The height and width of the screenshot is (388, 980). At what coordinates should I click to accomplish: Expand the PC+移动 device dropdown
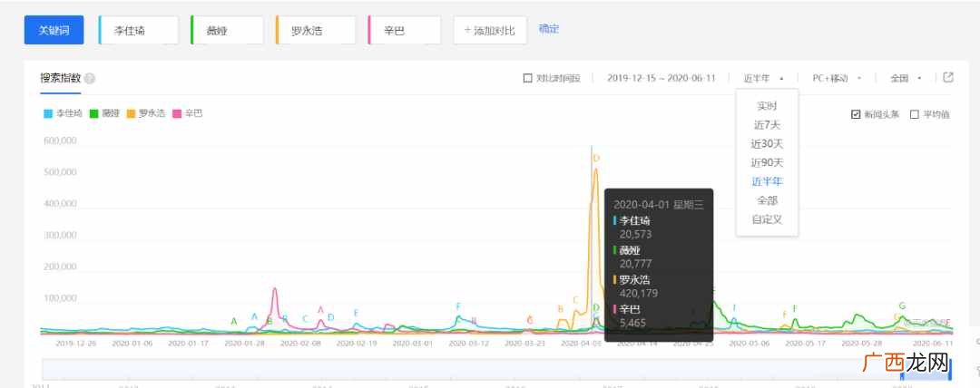(x=837, y=78)
